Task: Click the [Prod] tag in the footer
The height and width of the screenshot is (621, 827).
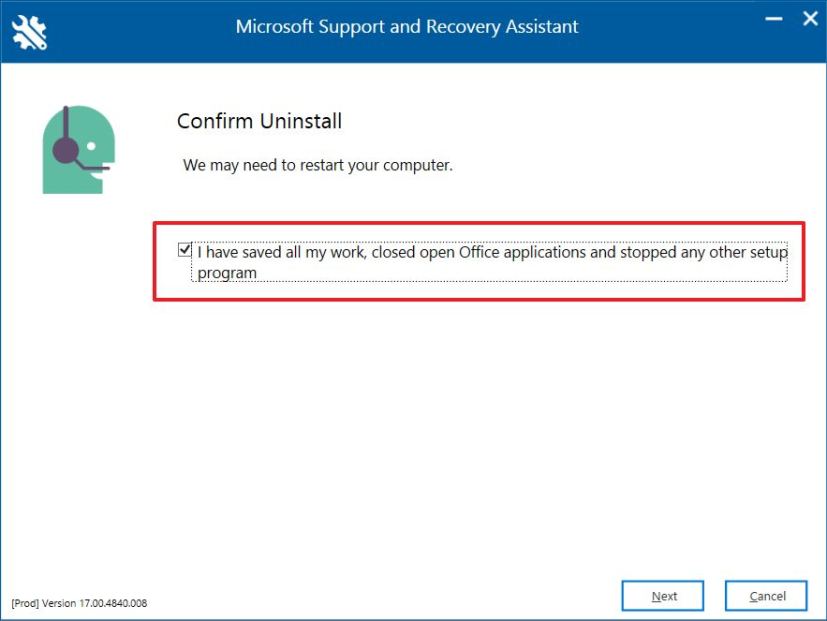Action: point(25,603)
